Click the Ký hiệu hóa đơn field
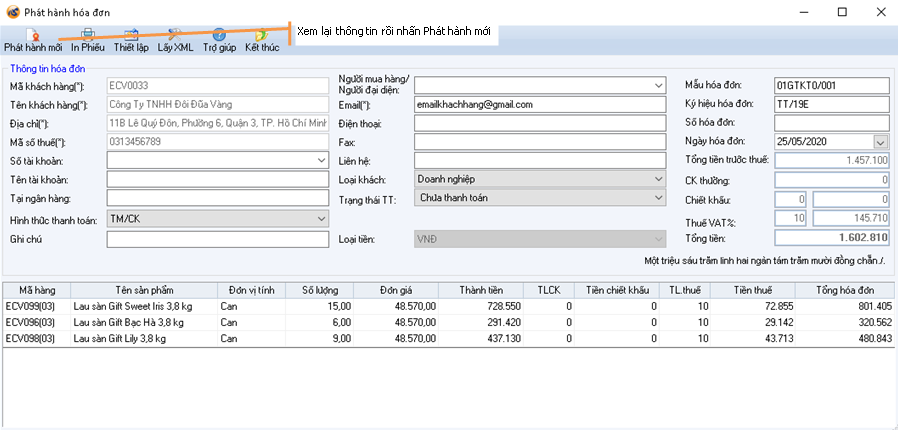The width and height of the screenshot is (898, 430). point(832,104)
